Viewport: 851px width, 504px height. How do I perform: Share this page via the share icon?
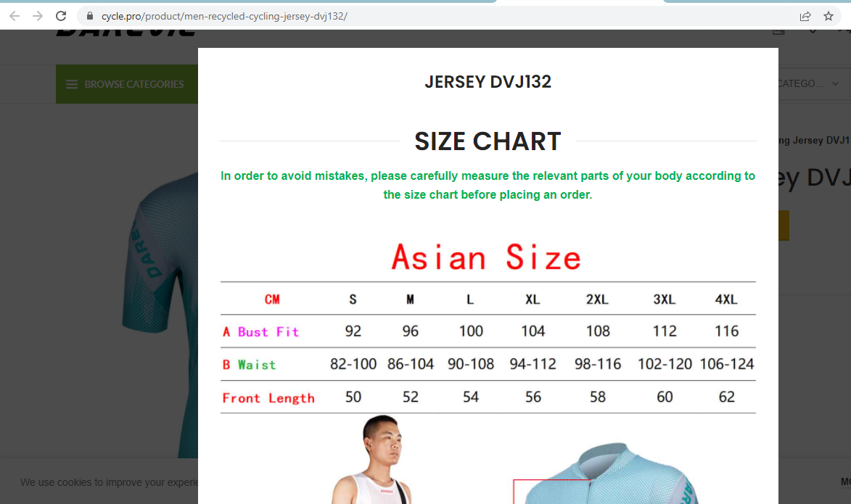[805, 16]
